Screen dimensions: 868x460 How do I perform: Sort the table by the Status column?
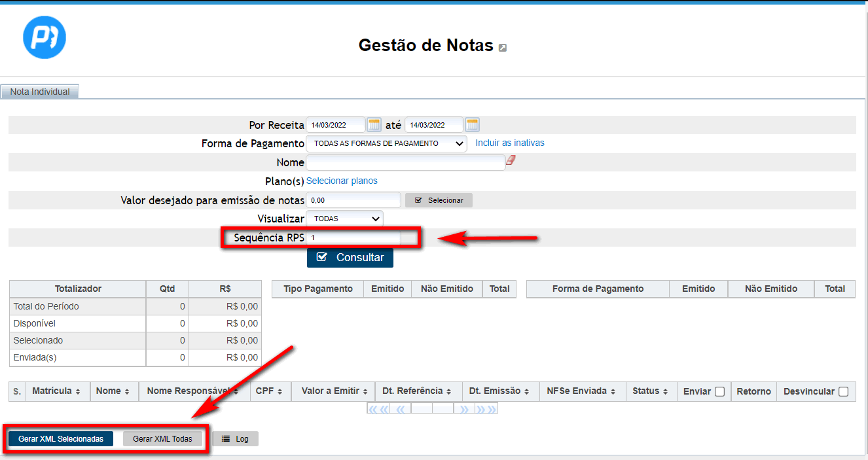(650, 391)
